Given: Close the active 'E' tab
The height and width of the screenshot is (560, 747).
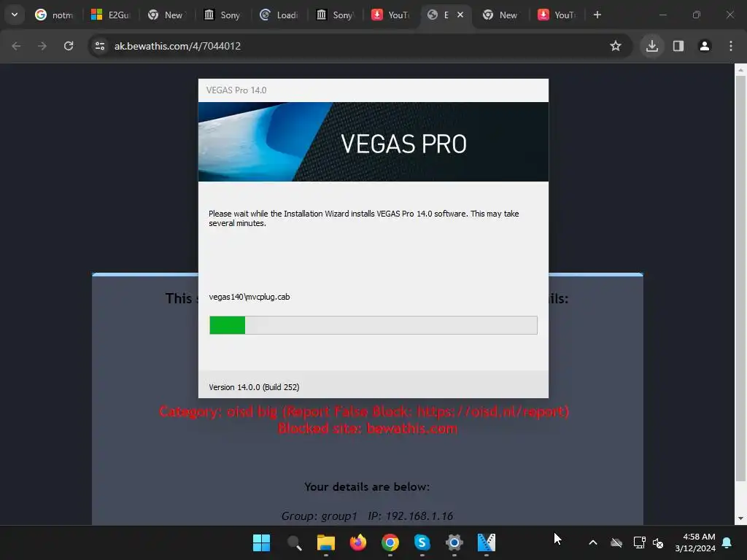Looking at the screenshot, I should [460, 15].
